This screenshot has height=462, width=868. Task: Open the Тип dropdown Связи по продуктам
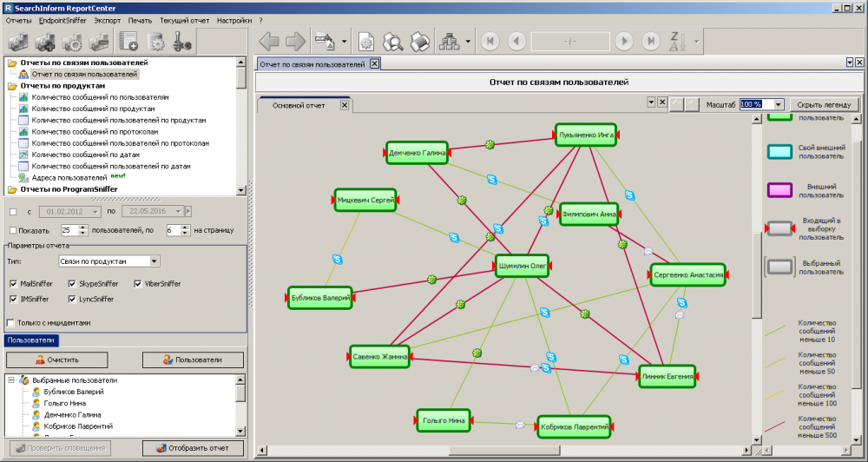tap(154, 261)
